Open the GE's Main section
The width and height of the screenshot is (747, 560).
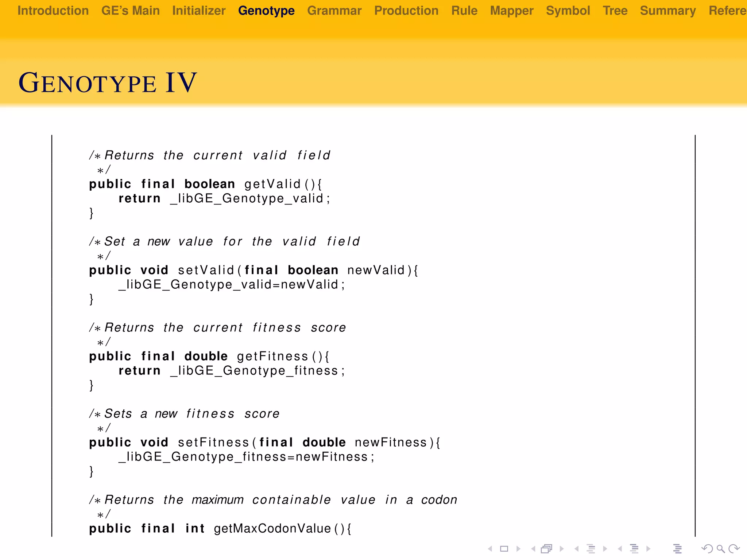coord(130,11)
